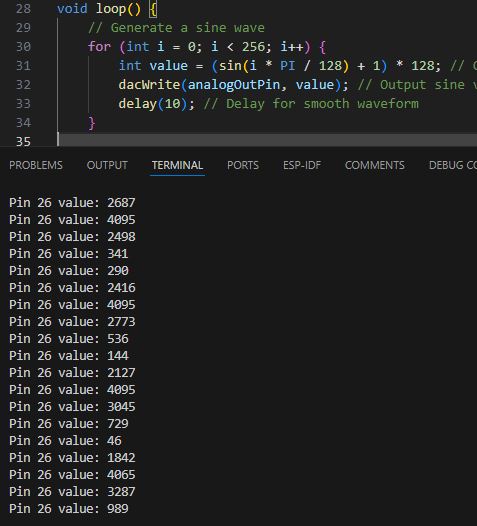Click the delay(10) statement
Viewport: 477px width, 526px height.
point(156,104)
